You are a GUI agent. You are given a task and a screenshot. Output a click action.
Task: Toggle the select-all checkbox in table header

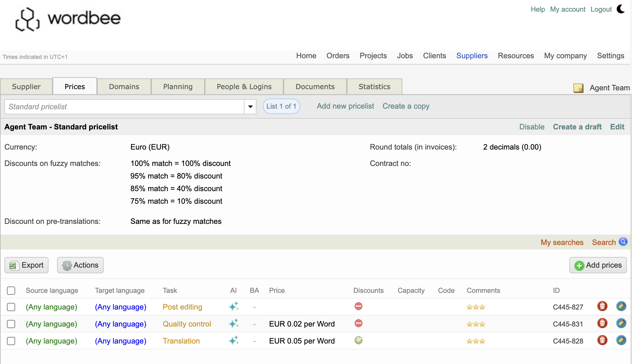point(11,291)
